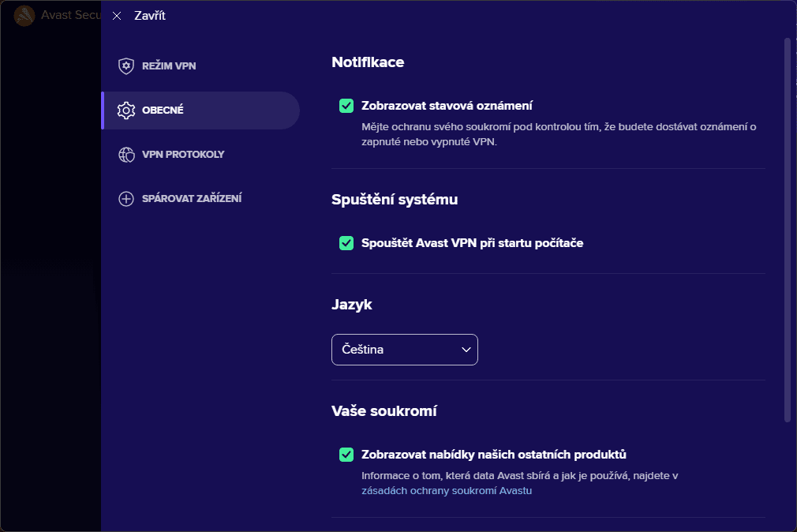Open the Režim VPN settings tab
797x532 pixels.
[169, 66]
